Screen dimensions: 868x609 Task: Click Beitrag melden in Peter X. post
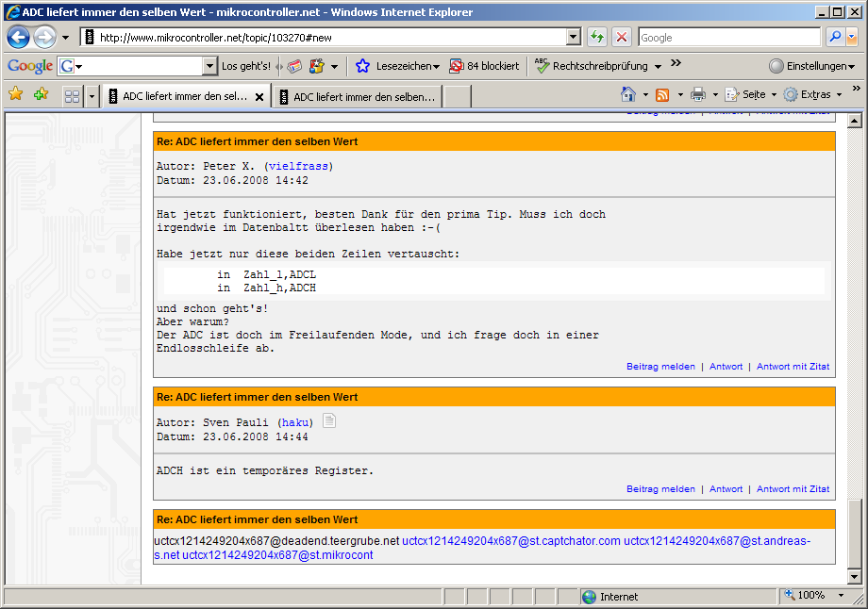(x=660, y=366)
